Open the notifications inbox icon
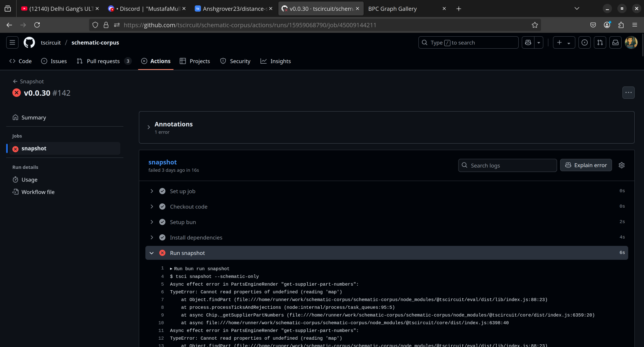Viewport: 644px width, 347px height. point(615,42)
